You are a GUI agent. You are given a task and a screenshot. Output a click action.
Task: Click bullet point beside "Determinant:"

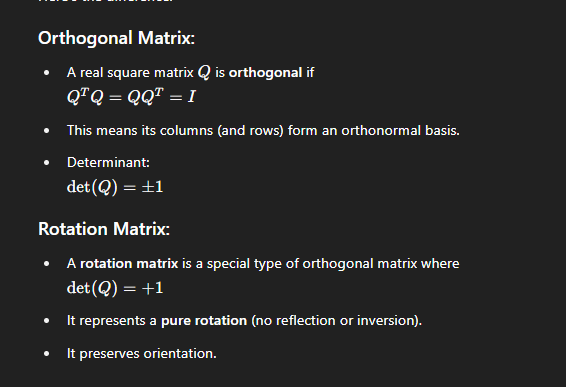point(46,162)
